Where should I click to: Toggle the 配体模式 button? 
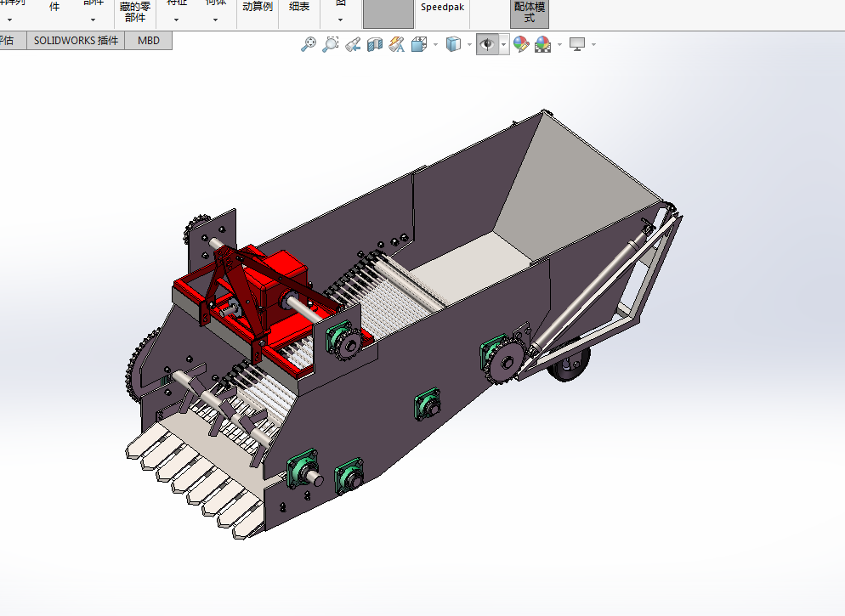[530, 12]
